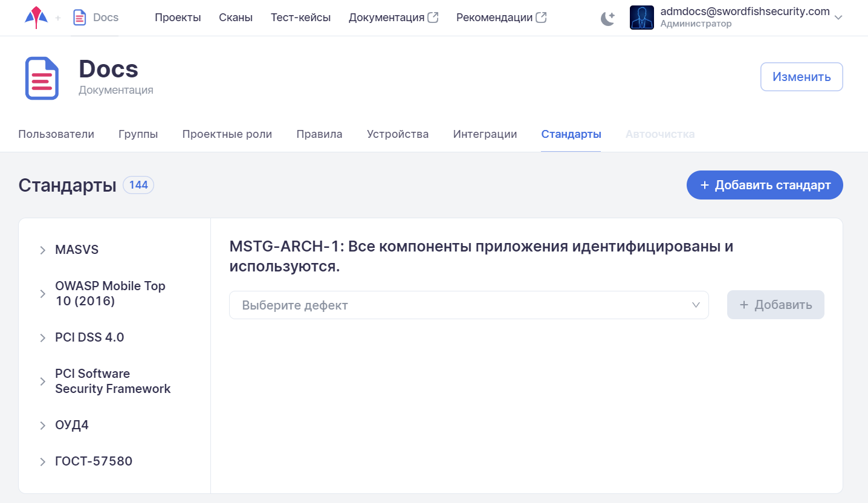Screen dimensions: 868x503
Task: Expand OWASP Mobile Top 10 (2016)
Action: point(42,294)
